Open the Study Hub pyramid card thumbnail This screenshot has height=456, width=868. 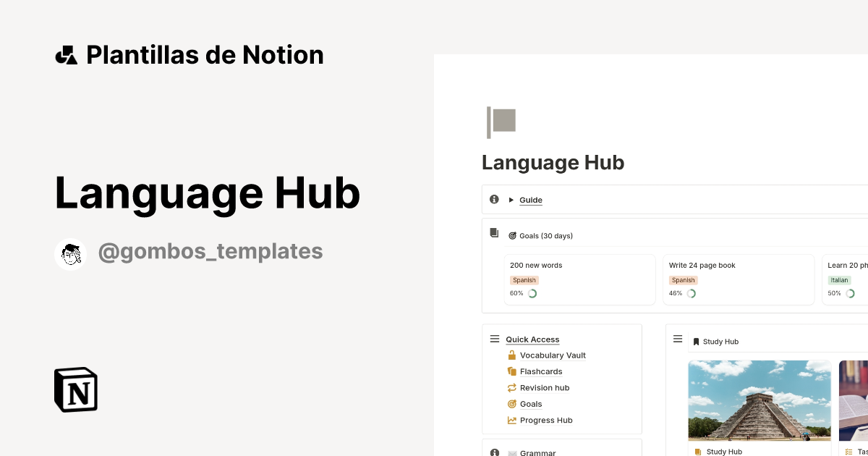coord(759,401)
